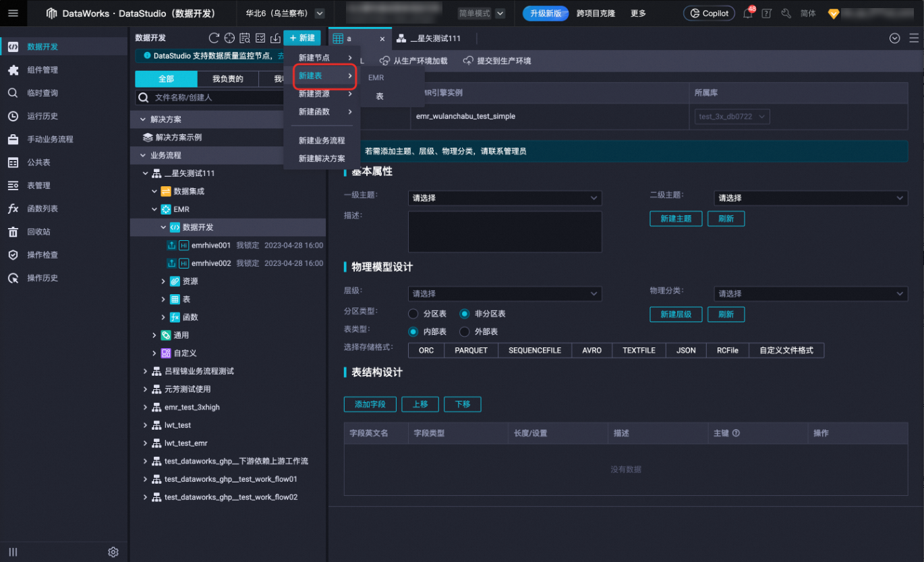Select 新建解决方案 menu entry
Viewport: 924px width, 562px height.
(322, 159)
